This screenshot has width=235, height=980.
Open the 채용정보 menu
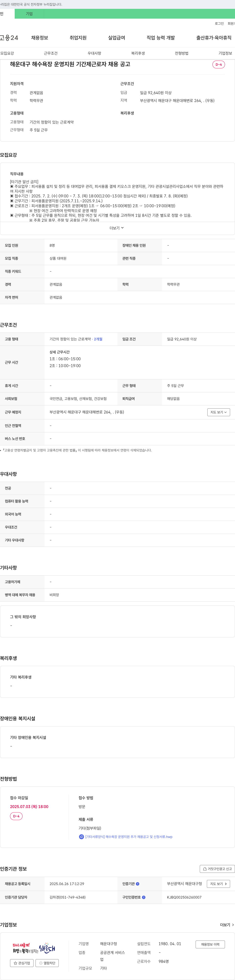click(x=39, y=38)
